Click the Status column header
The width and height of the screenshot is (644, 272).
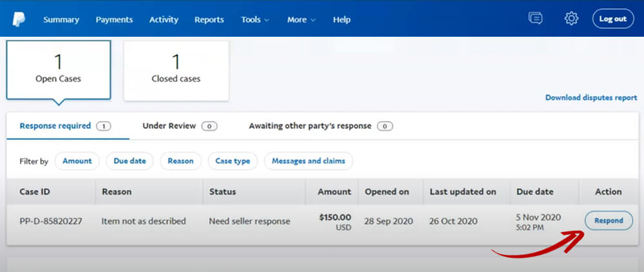[x=223, y=192]
